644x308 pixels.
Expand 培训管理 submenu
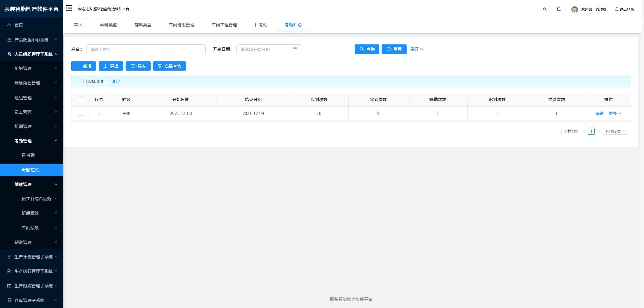pyautogui.click(x=31, y=126)
